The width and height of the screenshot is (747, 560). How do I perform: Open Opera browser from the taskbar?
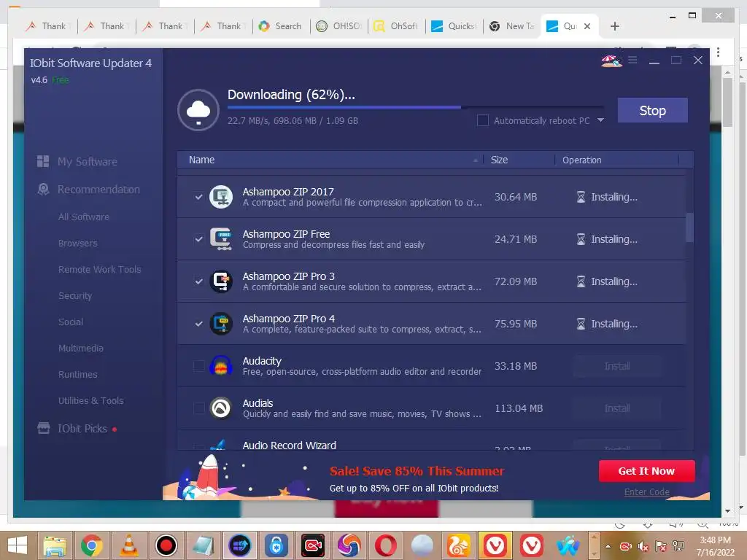(385, 545)
